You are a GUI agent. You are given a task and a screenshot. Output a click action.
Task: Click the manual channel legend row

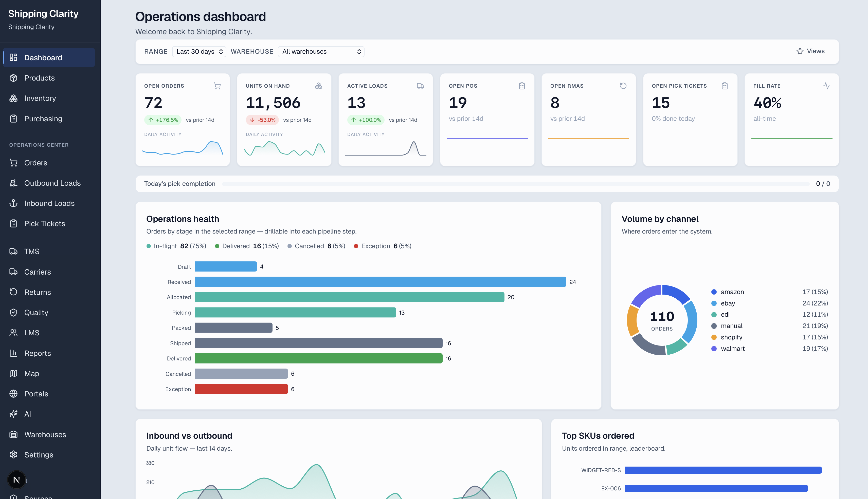tap(770, 326)
